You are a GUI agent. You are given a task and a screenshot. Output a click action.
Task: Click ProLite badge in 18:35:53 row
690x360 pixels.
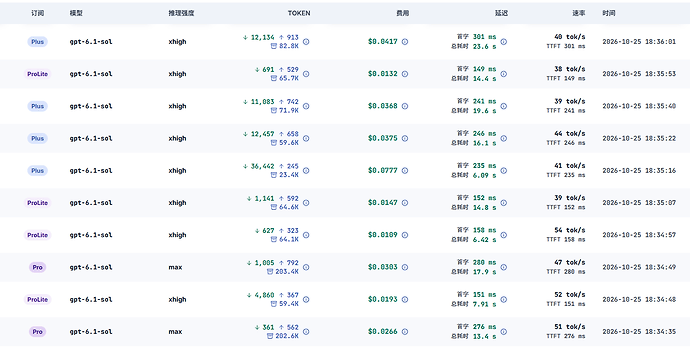coord(37,74)
